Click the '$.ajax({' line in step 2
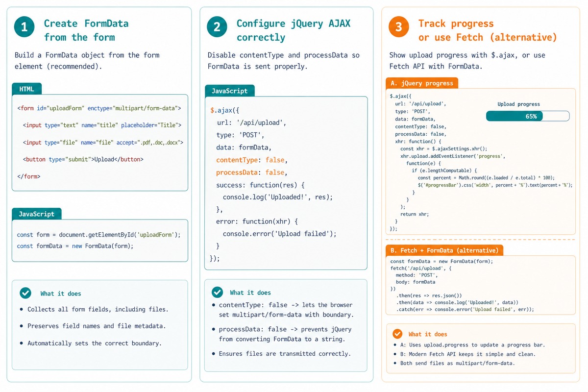The image size is (588, 392). click(x=224, y=110)
